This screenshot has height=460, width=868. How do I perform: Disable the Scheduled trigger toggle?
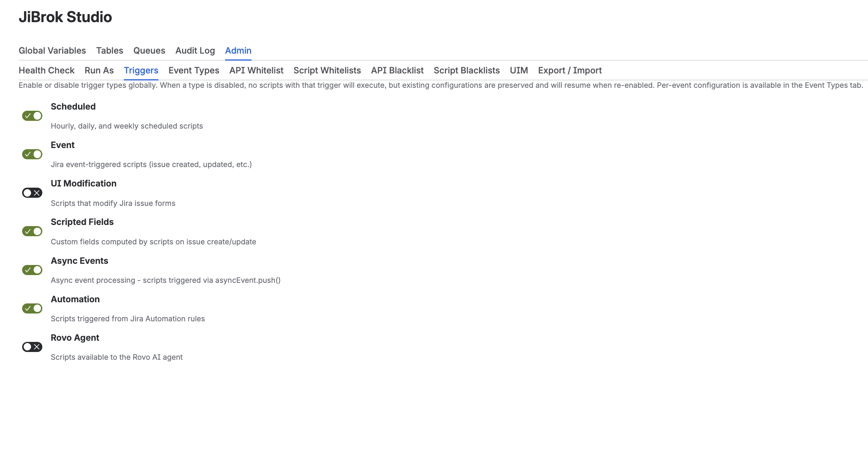tap(32, 116)
